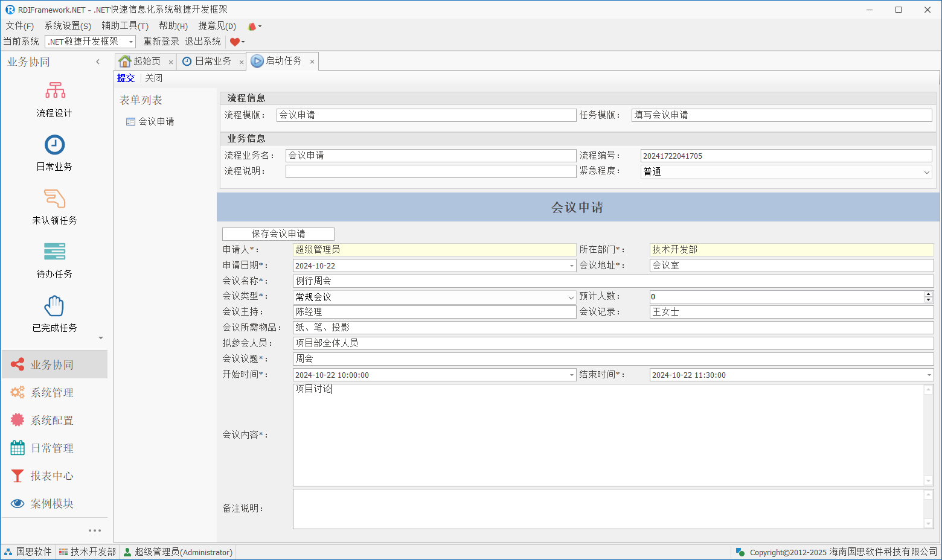
Task: Select 系统管理 gear icon in navigation
Action: click(x=18, y=392)
